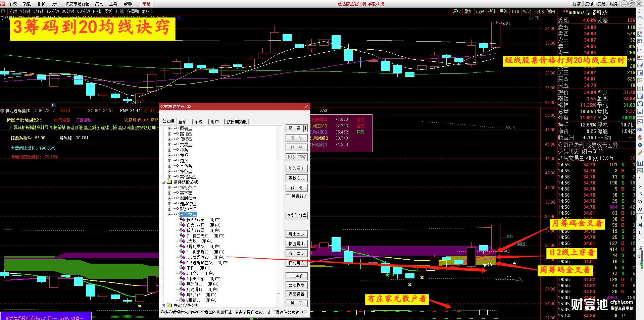The image size is (644, 320).
Task: Click the 交易 button in title bar
Action: pos(601,4)
